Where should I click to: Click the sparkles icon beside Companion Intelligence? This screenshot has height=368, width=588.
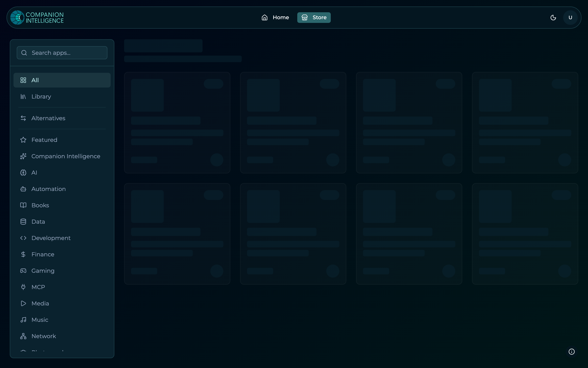coord(23,156)
